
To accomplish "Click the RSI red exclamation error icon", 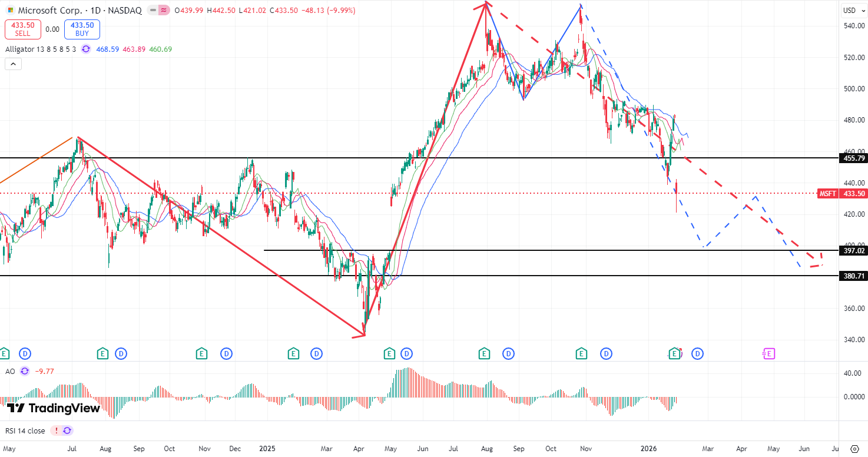I will pos(57,430).
